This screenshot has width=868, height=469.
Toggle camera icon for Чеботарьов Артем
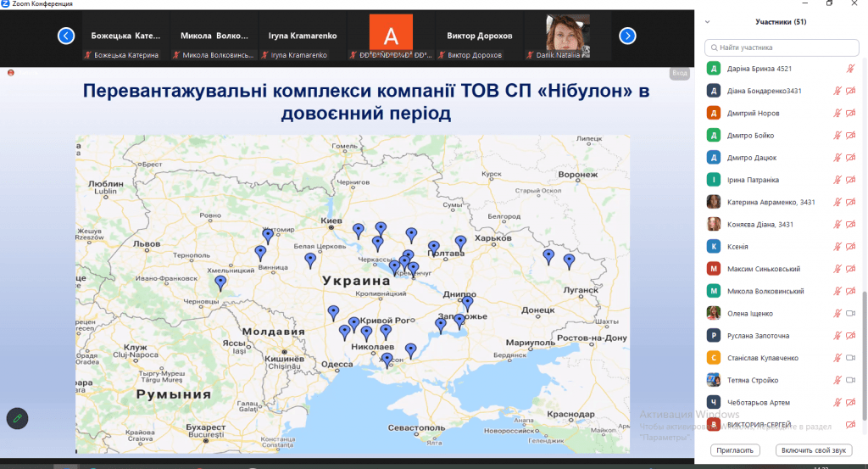click(x=850, y=402)
